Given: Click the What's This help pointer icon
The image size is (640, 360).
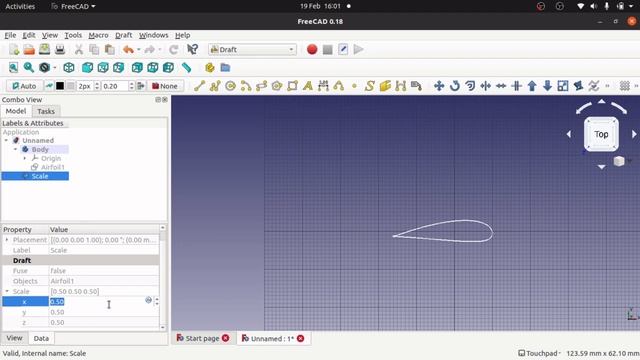Looking at the screenshot, I should 192,49.
